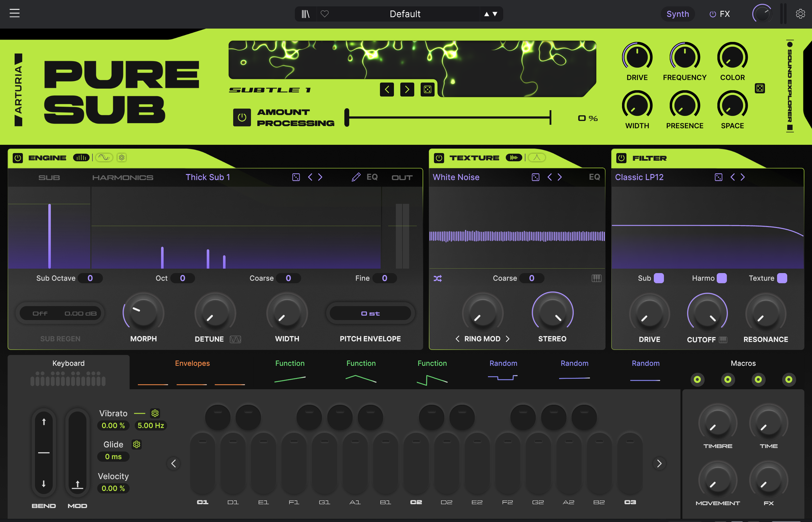The width and height of the screenshot is (812, 522).
Task: Open the Thick Sub 1 preset name
Action: pos(208,177)
